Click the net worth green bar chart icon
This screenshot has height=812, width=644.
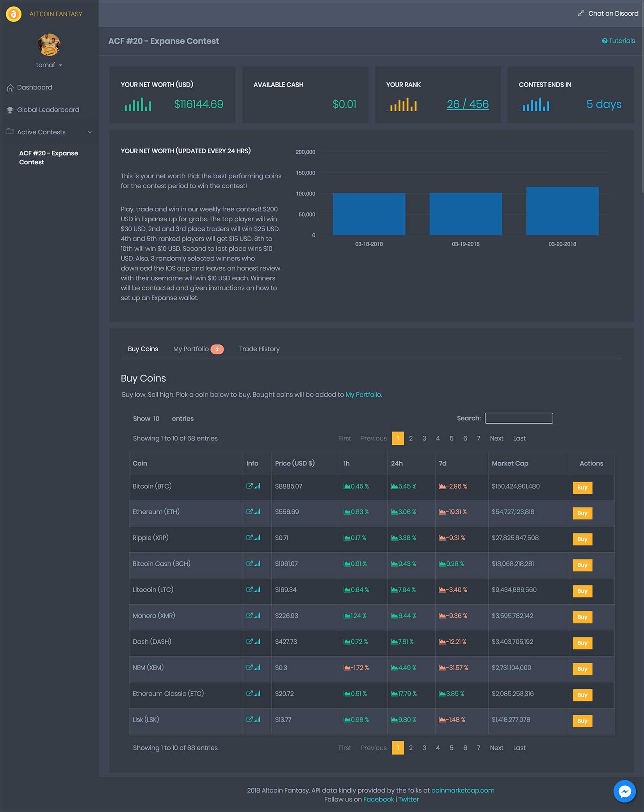pos(136,105)
